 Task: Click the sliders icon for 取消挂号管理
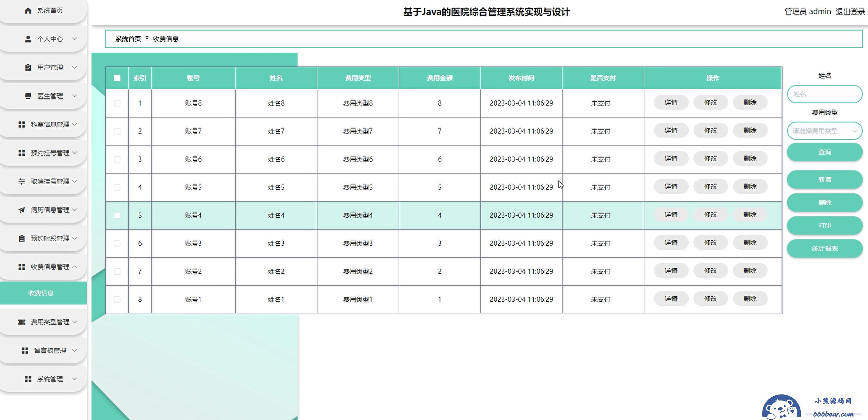point(22,182)
